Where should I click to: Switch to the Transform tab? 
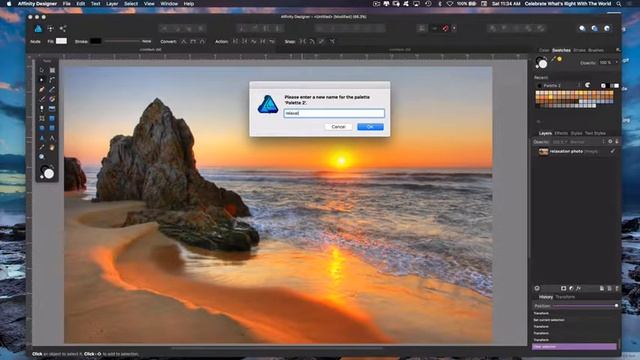tap(565, 297)
